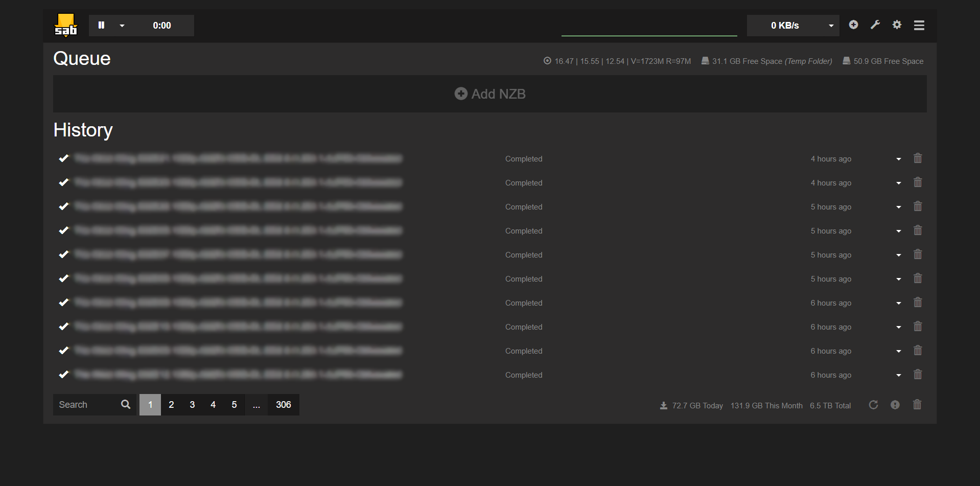980x486 pixels.
Task: Toggle show failed items only icon
Action: [895, 405]
